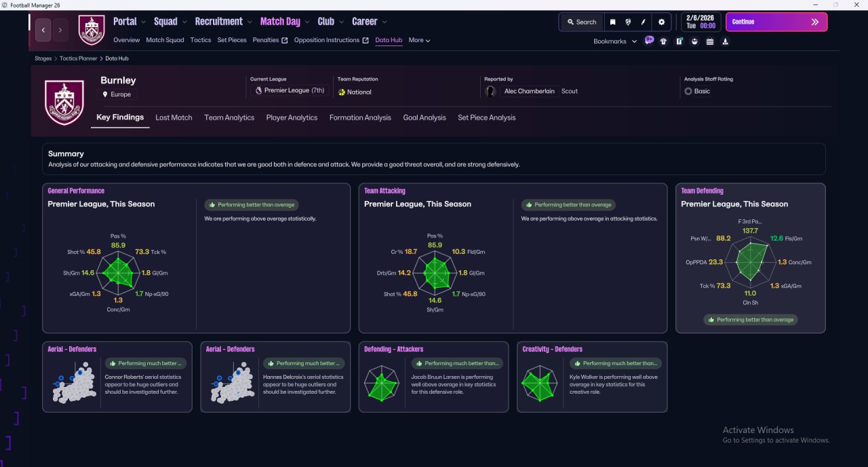Click the tactics board icon in bookmarks row
Image resolution: width=868 pixels, height=467 pixels.
(x=679, y=41)
